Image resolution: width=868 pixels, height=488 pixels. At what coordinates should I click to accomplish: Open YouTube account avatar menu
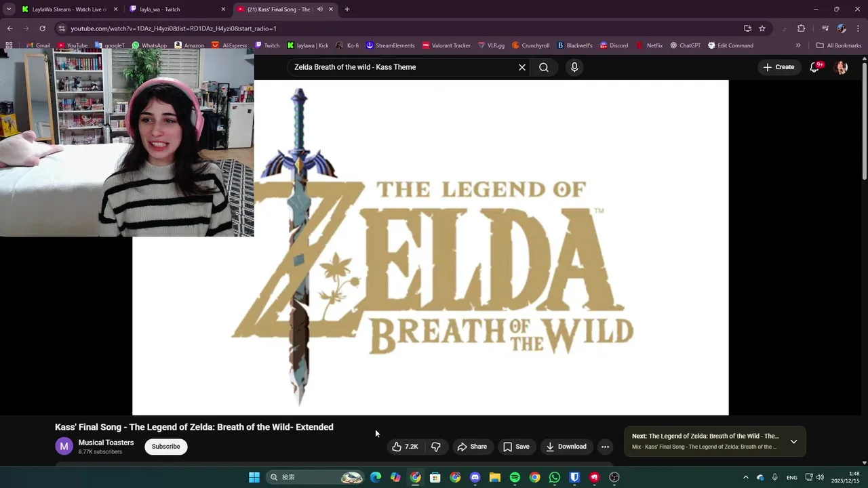[x=842, y=67]
